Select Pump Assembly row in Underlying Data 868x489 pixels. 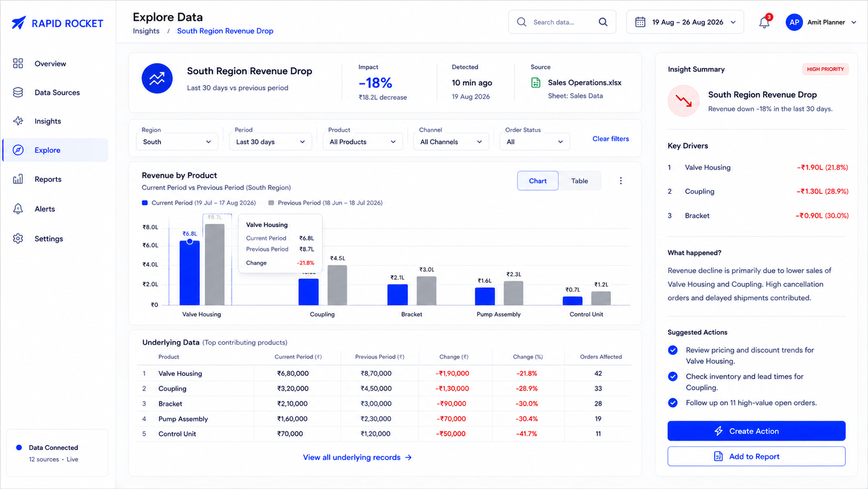tap(384, 419)
